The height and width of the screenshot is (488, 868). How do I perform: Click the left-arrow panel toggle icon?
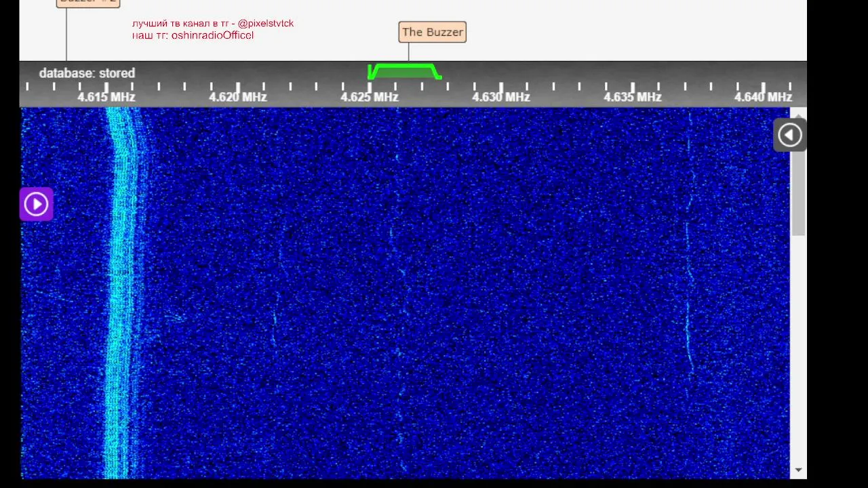(789, 135)
